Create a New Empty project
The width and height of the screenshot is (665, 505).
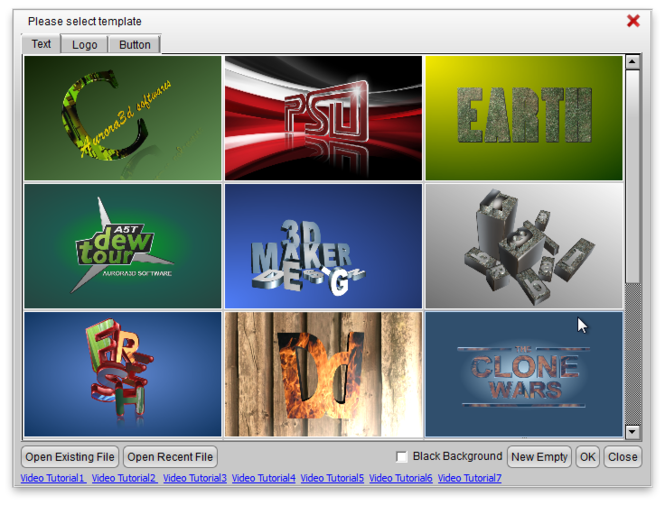coord(539,457)
